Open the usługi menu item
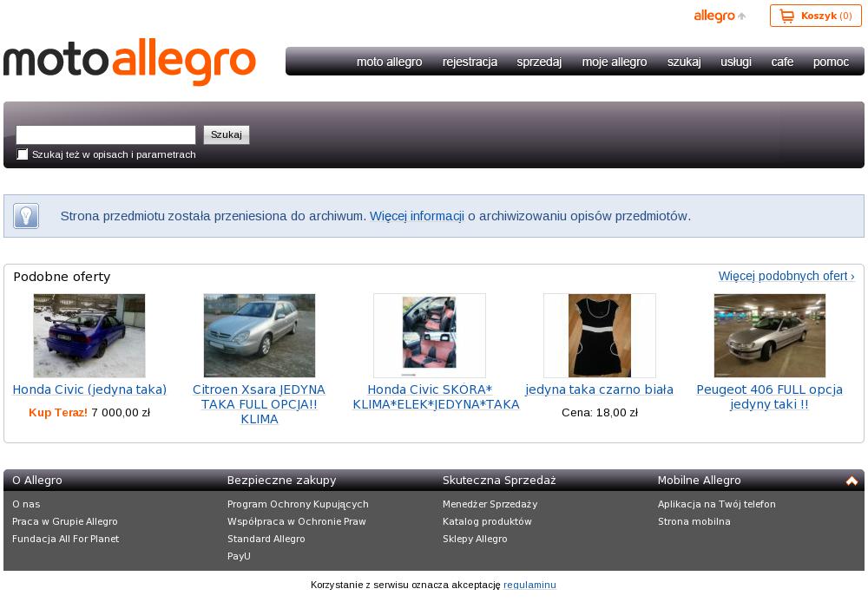This screenshot has height=602, width=868. (x=736, y=62)
